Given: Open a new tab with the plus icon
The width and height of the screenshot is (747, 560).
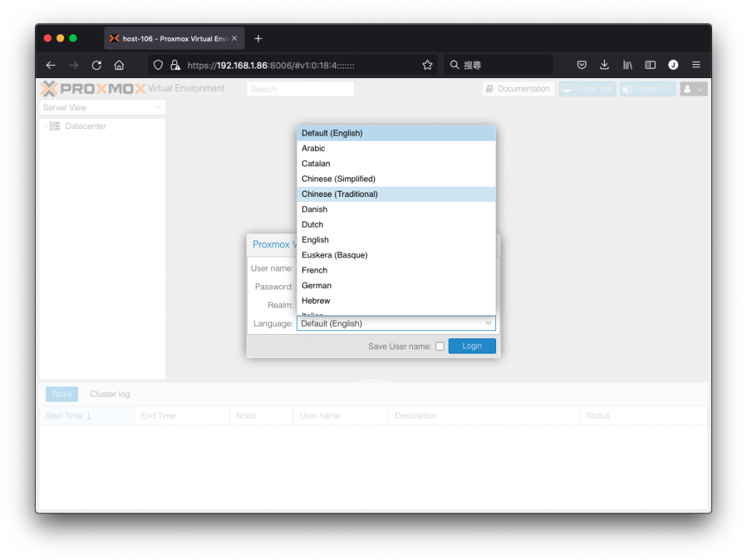Looking at the screenshot, I should pyautogui.click(x=258, y=39).
